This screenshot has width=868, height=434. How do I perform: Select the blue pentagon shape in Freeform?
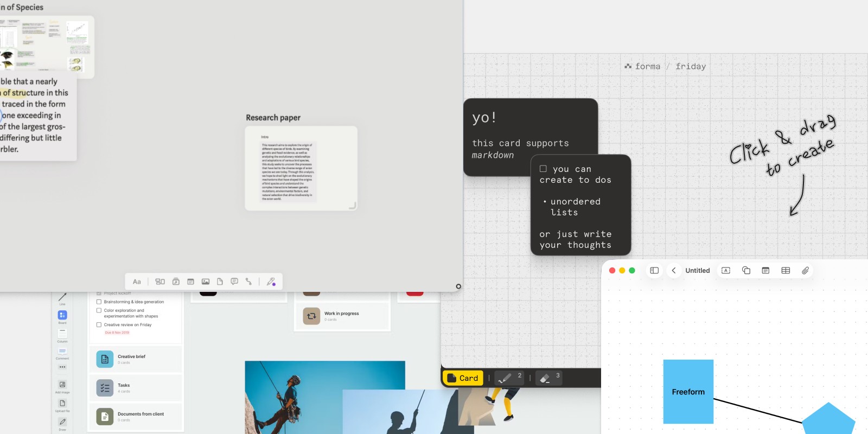click(828, 418)
